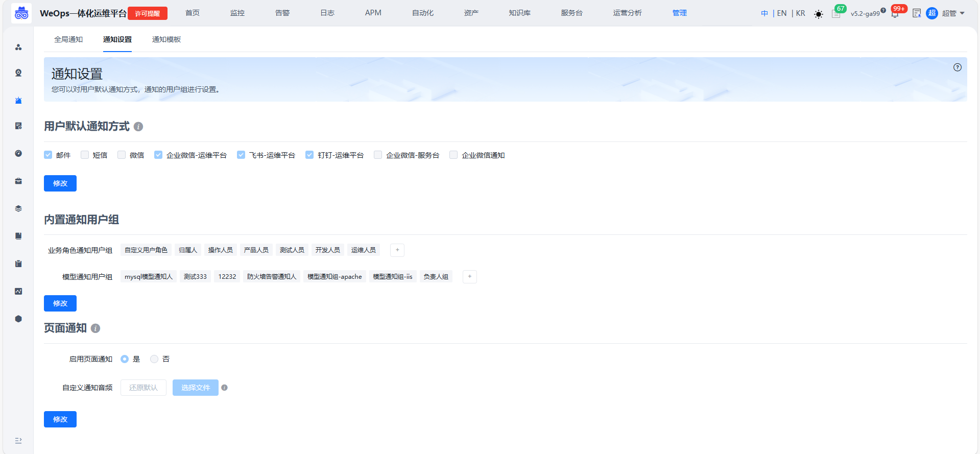The height and width of the screenshot is (454, 980).
Task: Open the bell notifications with 99+ badge
Action: [895, 14]
